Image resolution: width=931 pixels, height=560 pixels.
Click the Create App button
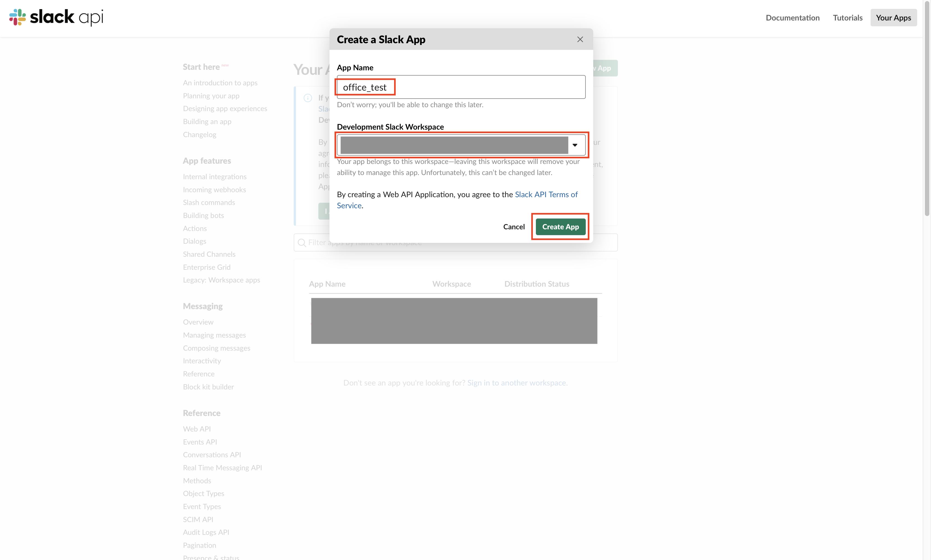560,227
